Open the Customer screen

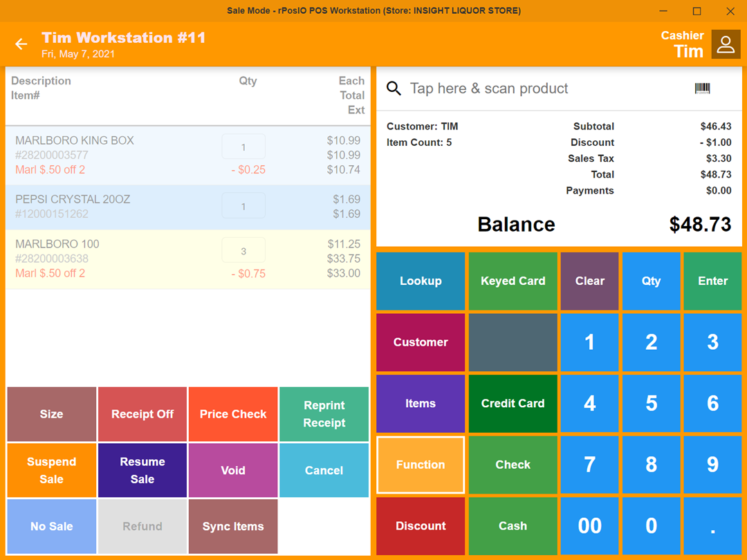coord(421,342)
